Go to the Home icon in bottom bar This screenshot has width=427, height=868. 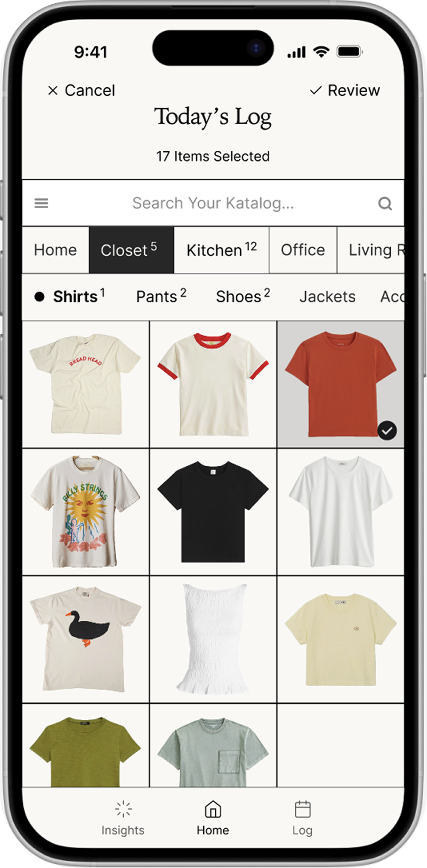point(213,809)
